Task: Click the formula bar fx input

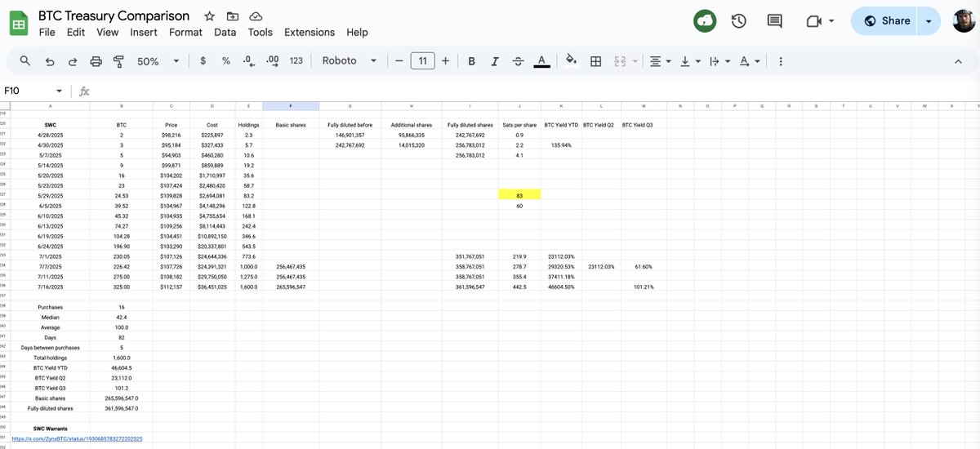Action: coord(531,91)
